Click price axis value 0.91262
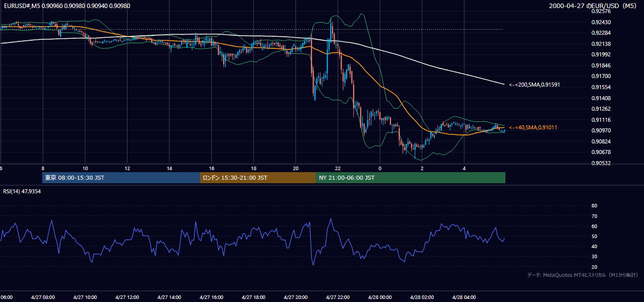This screenshot has height=302, width=644. pyautogui.click(x=601, y=109)
